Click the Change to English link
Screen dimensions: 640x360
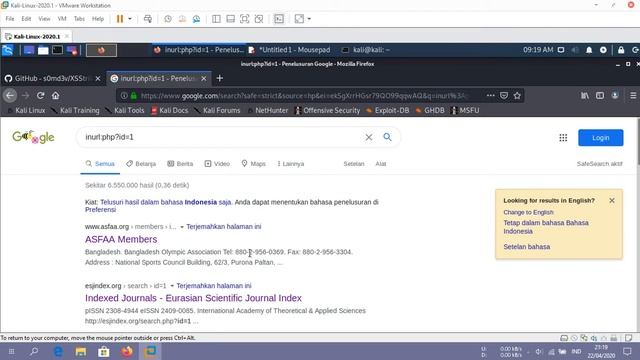[x=528, y=212]
